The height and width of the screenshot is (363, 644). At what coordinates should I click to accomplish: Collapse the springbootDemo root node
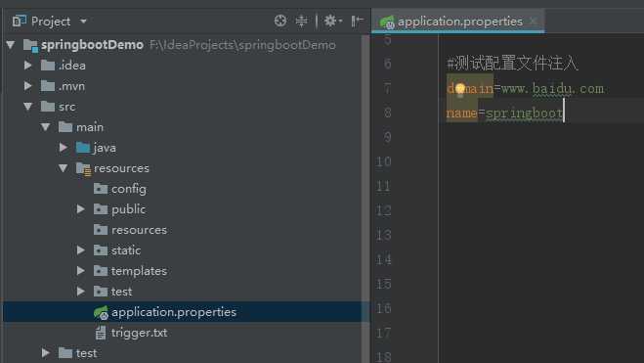[11, 44]
